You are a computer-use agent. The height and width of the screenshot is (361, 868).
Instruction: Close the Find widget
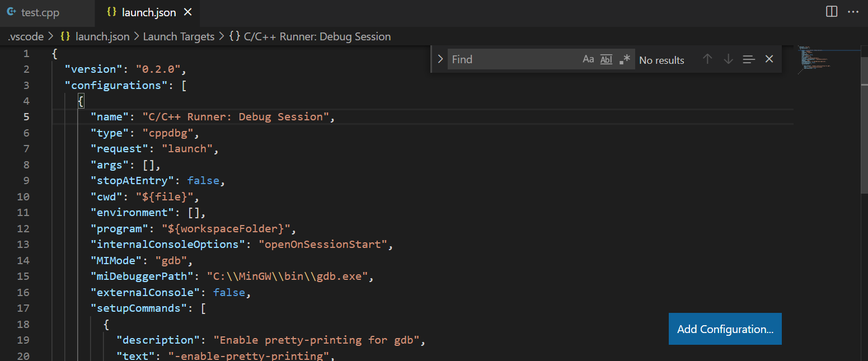coord(770,59)
